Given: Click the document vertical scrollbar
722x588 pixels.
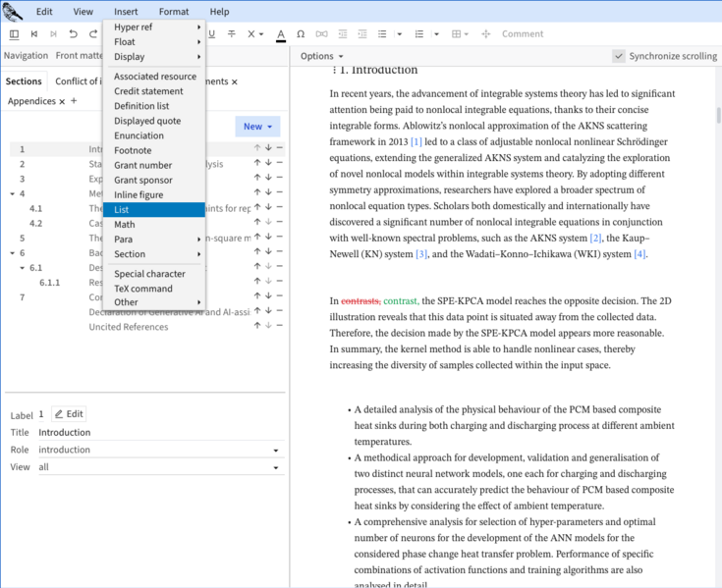Looking at the screenshot, I should click(718, 115).
